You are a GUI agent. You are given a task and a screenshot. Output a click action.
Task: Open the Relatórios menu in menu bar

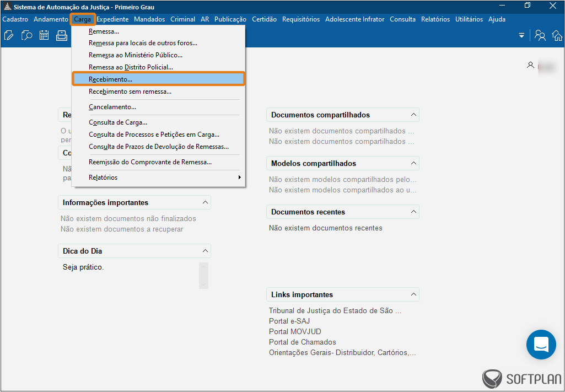point(435,19)
